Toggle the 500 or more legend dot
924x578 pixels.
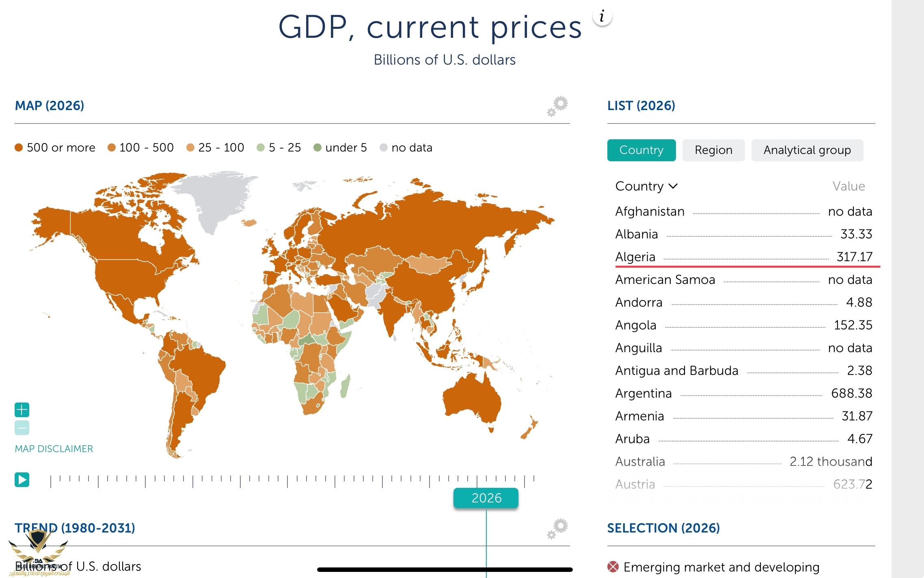pyautogui.click(x=19, y=147)
